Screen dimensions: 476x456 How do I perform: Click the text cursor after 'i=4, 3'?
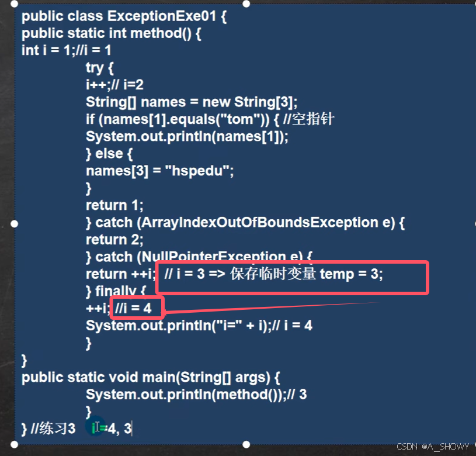pos(132,429)
